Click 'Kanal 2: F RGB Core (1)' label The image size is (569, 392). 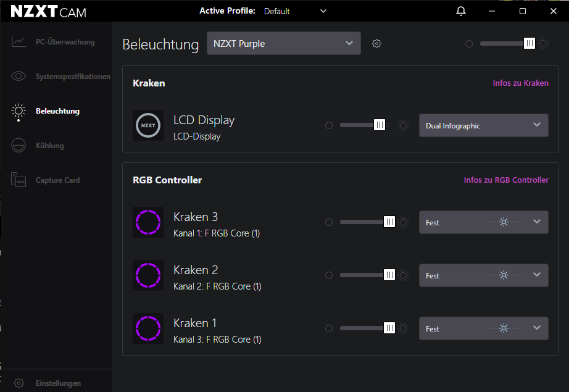(x=217, y=286)
